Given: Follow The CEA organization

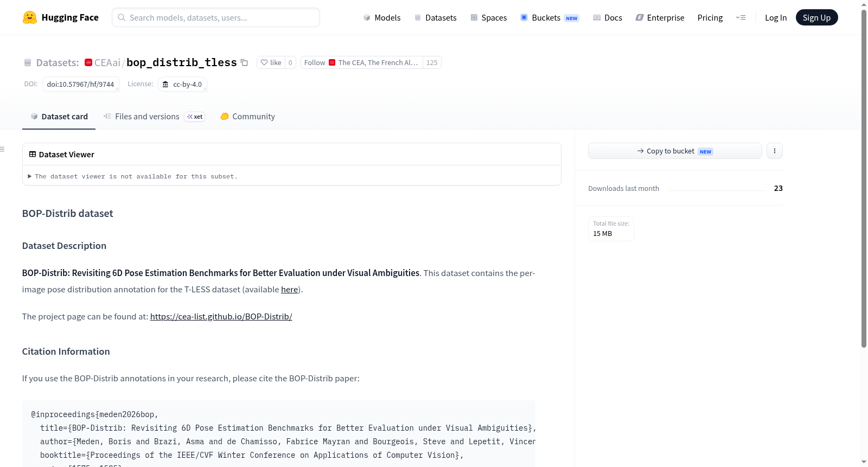Looking at the screenshot, I should (361, 62).
